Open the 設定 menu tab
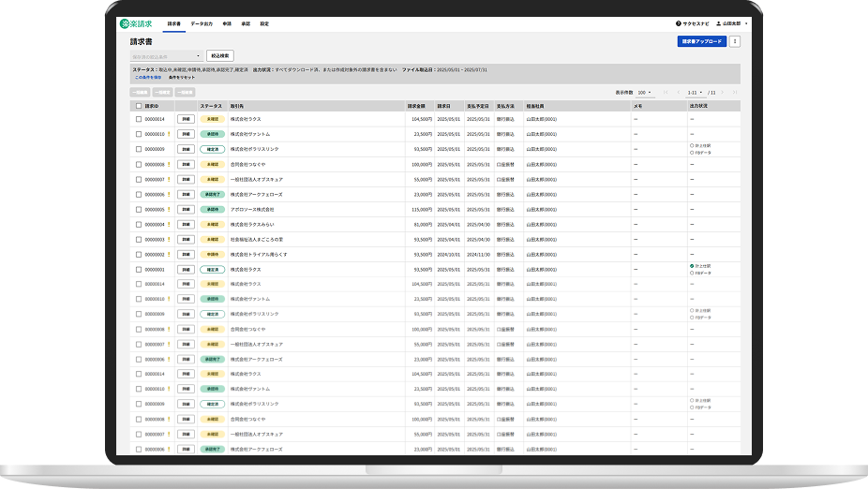Image resolution: width=868 pixels, height=489 pixels. [x=264, y=23]
